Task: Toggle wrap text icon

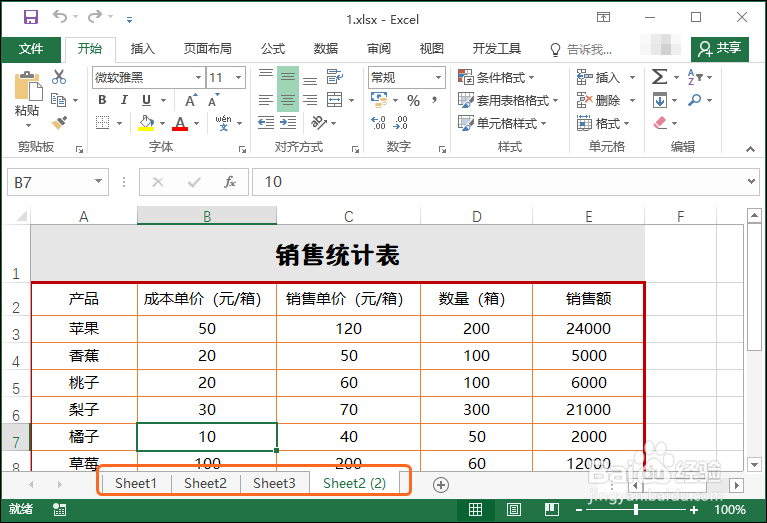Action: pyautogui.click(x=335, y=76)
